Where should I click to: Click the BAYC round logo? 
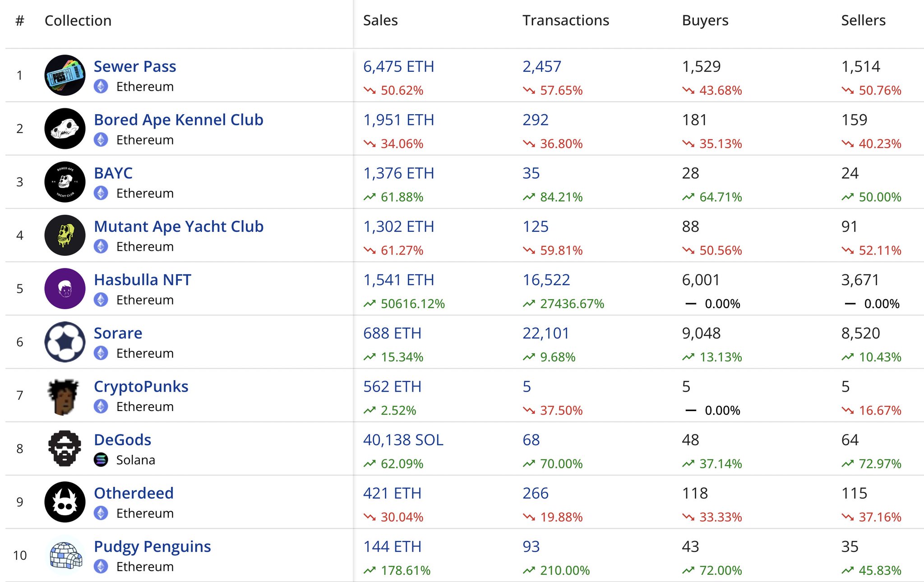click(x=65, y=182)
